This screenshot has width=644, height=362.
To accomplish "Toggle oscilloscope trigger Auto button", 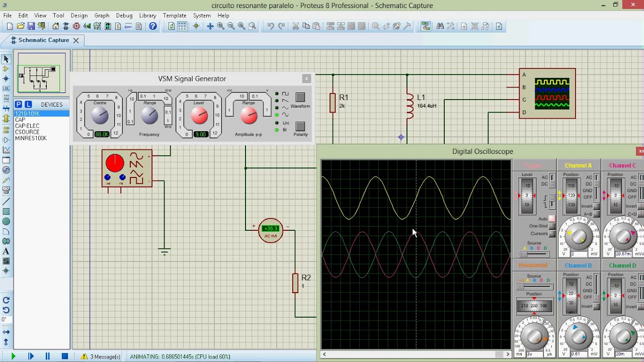I will pyautogui.click(x=552, y=219).
